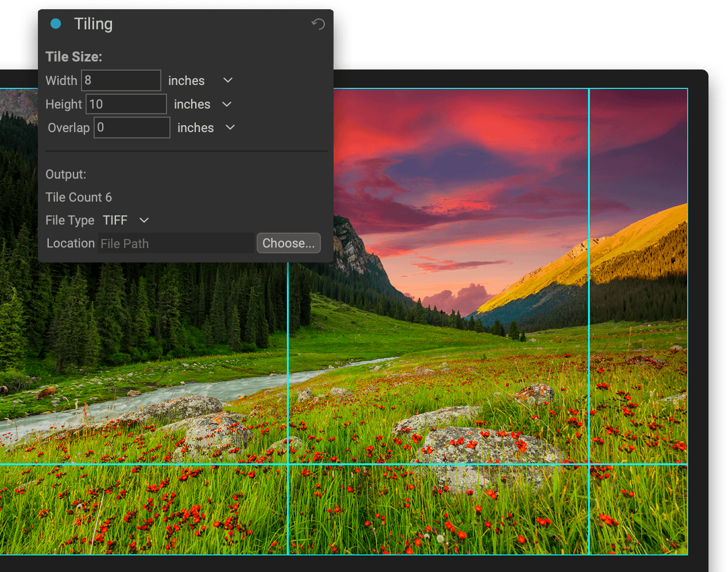
Task: Click the Tiling panel title
Action: 93,24
